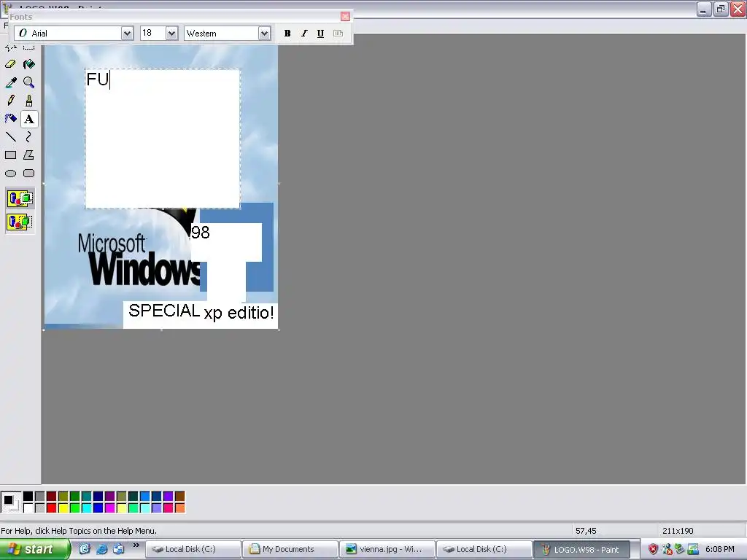
Task: Pick the Rectangle shape tool
Action: [x=10, y=155]
